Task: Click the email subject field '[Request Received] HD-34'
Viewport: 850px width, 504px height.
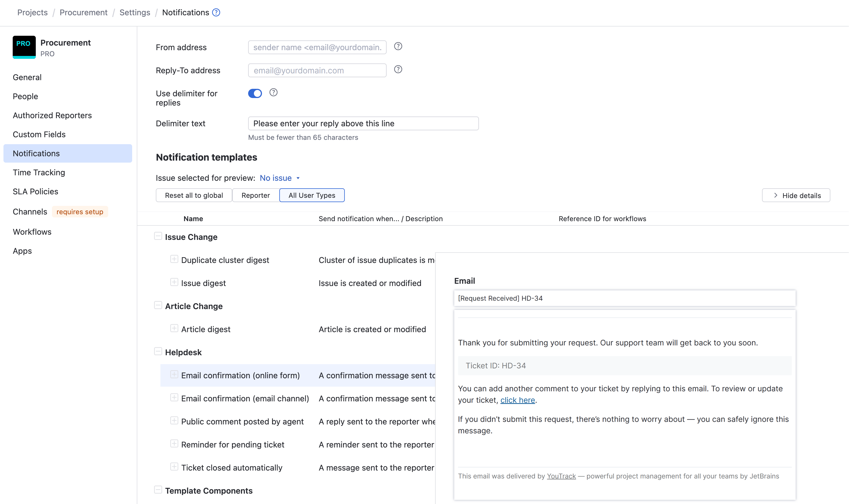Action: point(625,298)
